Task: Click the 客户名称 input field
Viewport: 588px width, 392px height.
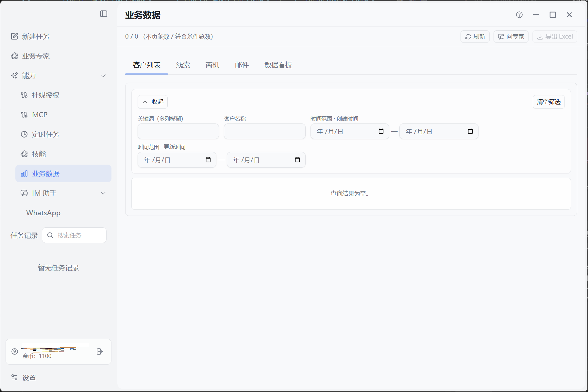Action: pyautogui.click(x=265, y=131)
